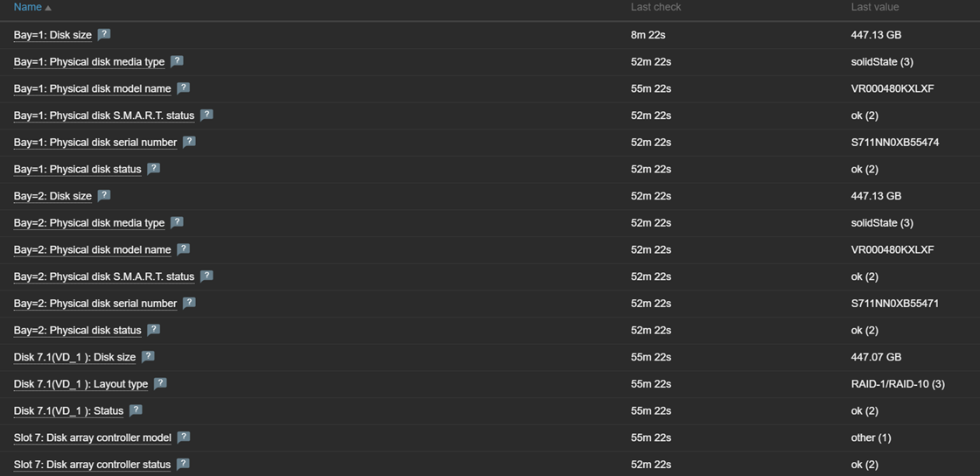Click help icon next to Bay=1 S.M.A.R.T. status
Image resolution: width=980 pixels, height=476 pixels.
click(206, 115)
